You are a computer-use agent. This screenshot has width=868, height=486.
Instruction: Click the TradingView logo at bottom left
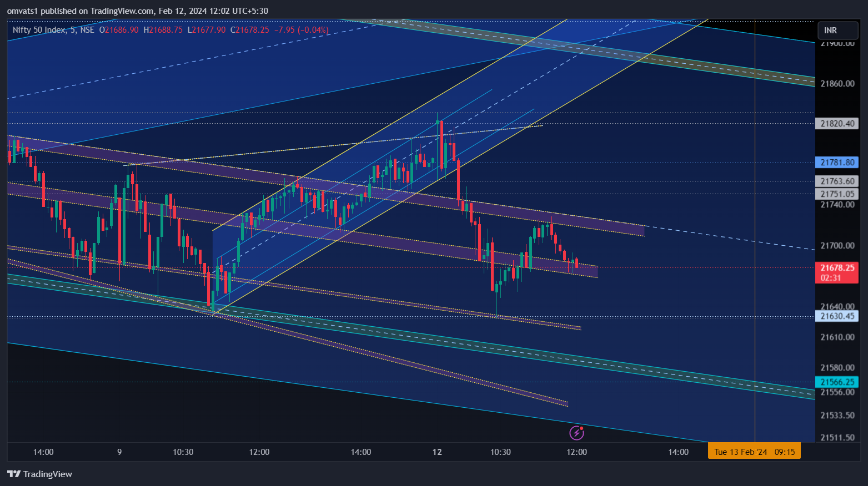pyautogui.click(x=39, y=474)
